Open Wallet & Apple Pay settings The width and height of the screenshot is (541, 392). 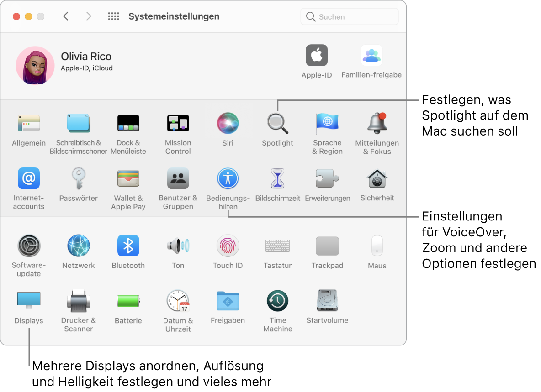coord(128,178)
